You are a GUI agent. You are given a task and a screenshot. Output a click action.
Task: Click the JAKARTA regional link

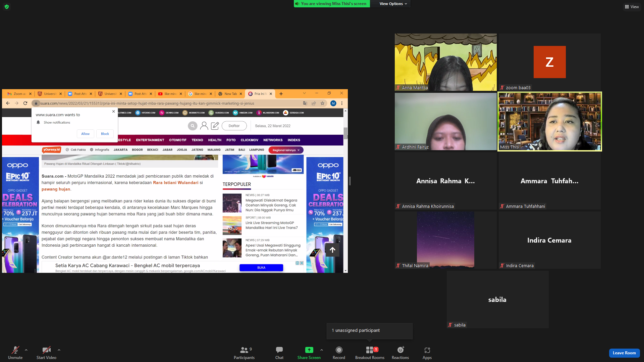120,150
